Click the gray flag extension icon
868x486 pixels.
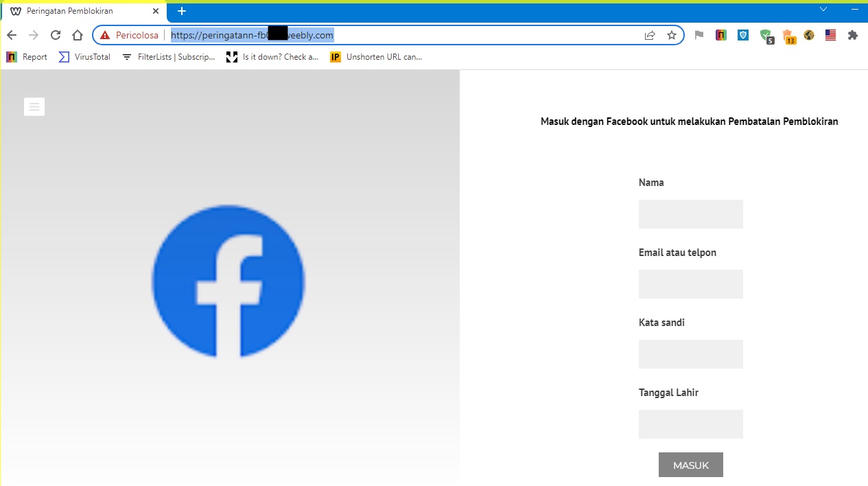(699, 35)
